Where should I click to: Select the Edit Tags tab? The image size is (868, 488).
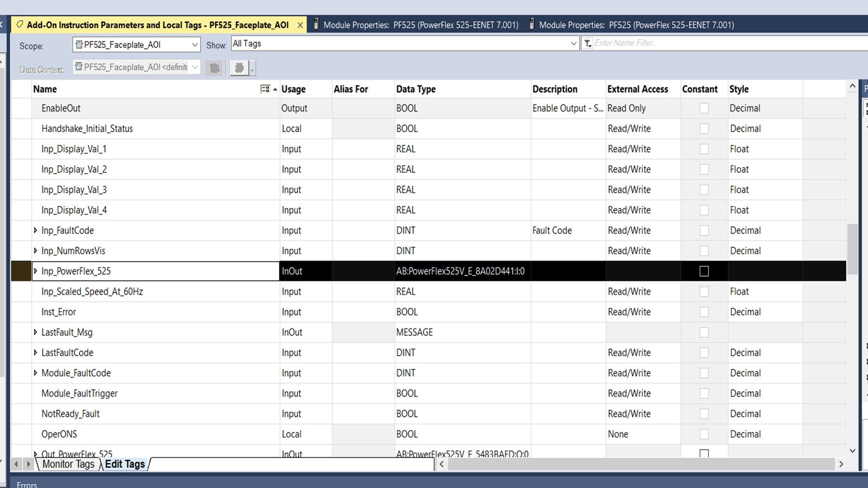click(x=125, y=464)
